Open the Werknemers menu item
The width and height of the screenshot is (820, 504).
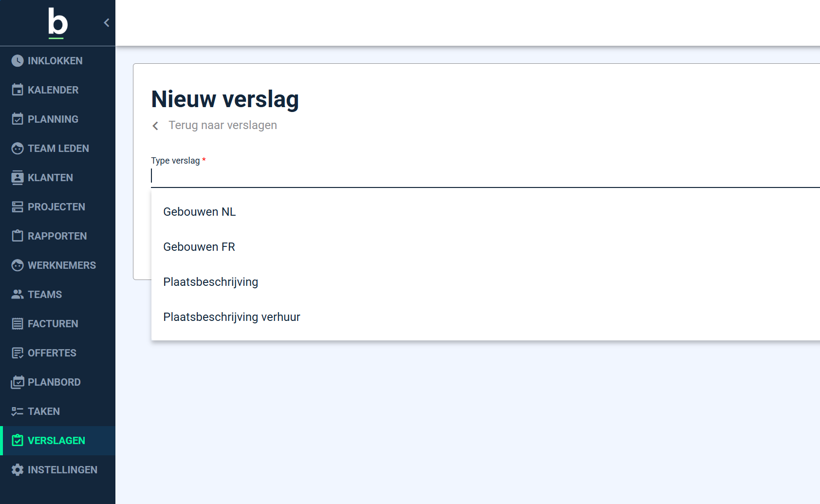[61, 265]
